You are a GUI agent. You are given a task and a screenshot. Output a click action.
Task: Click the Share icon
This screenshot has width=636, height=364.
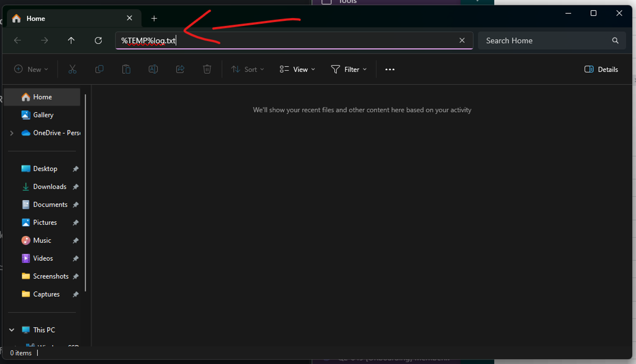pos(180,69)
